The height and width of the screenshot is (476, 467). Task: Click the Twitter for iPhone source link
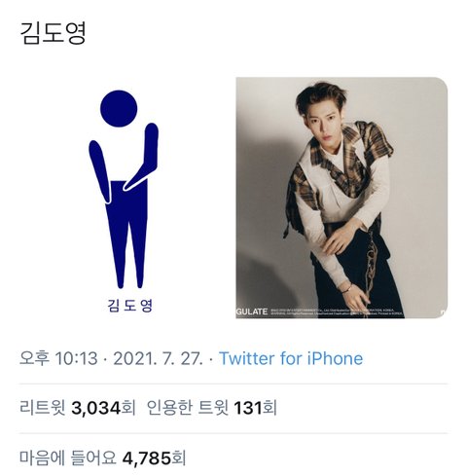click(x=291, y=358)
